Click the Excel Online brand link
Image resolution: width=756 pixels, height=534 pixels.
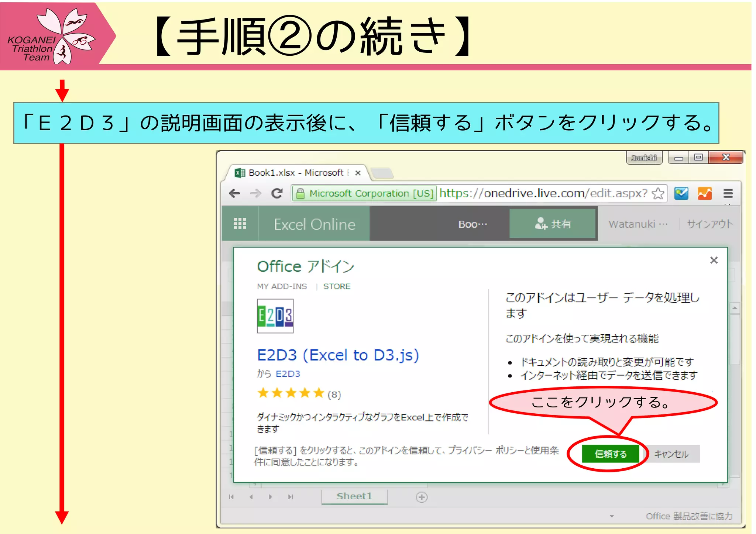[x=315, y=224]
